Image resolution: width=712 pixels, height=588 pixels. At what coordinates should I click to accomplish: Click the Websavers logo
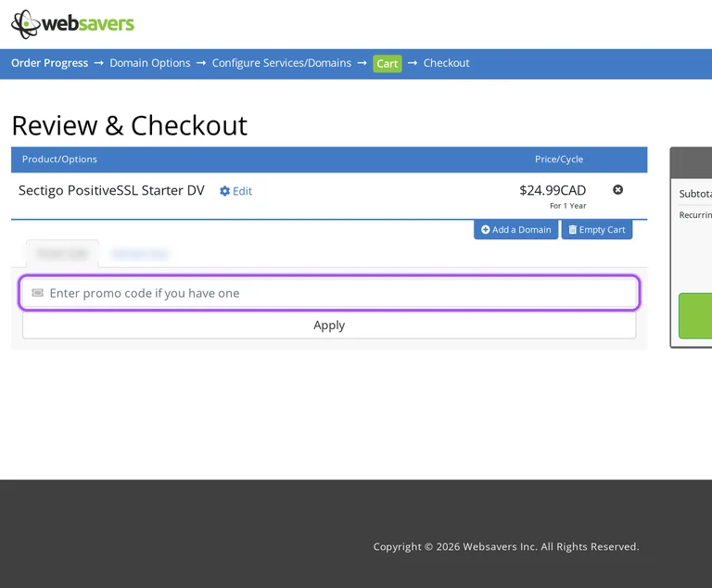point(72,24)
